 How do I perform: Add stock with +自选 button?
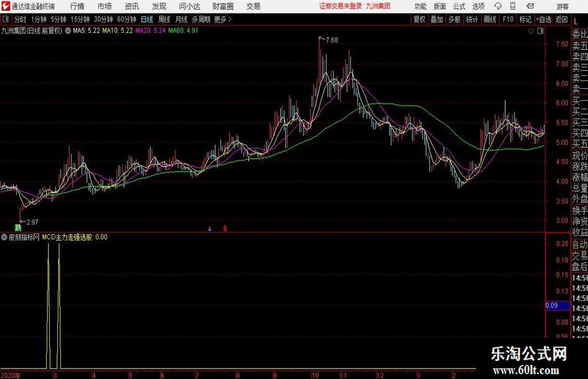pyautogui.click(x=544, y=19)
